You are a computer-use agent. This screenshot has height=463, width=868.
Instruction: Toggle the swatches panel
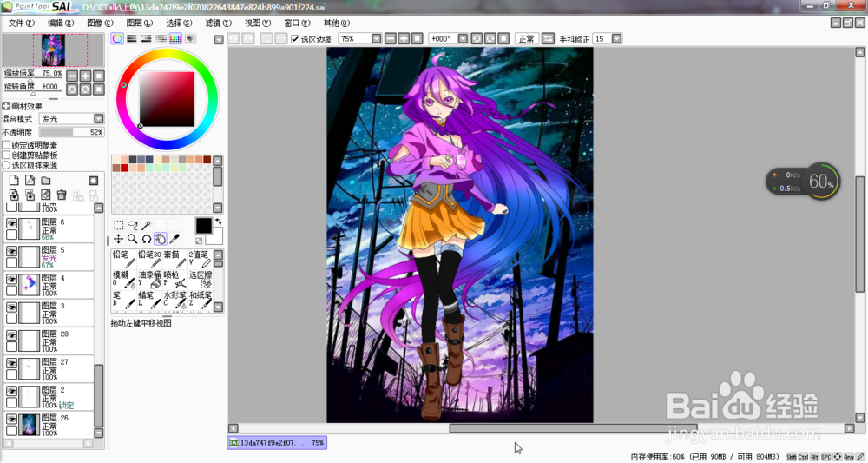(175, 38)
